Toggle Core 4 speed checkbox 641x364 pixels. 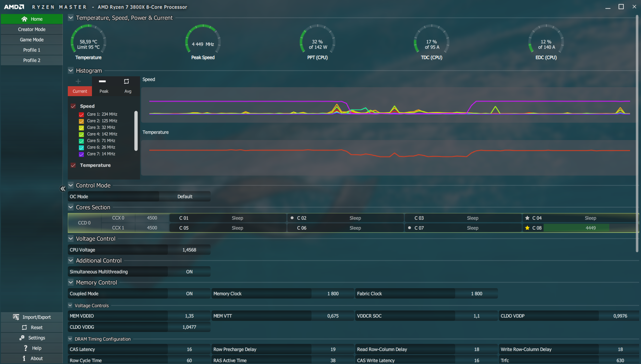81,134
